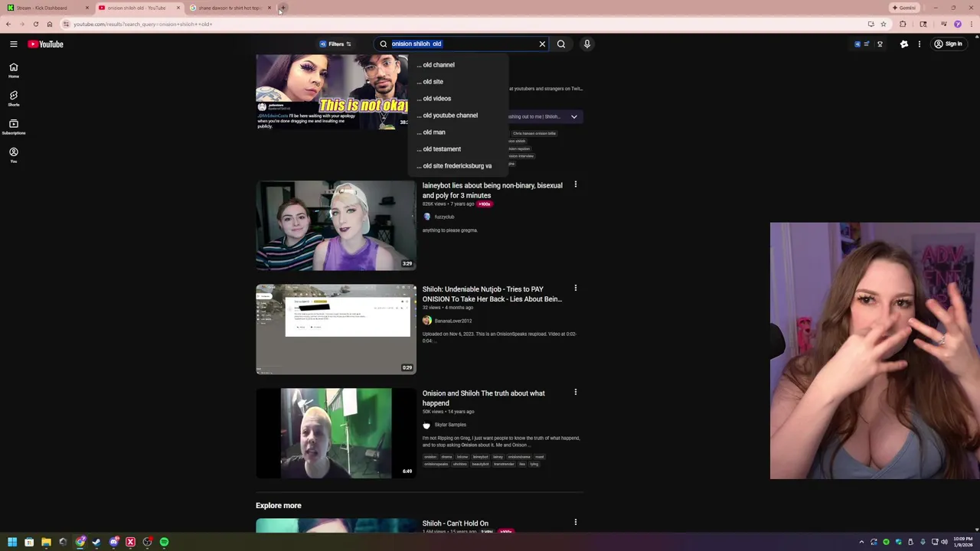
Task: Click the magnifier search submit button
Action: coord(561,44)
